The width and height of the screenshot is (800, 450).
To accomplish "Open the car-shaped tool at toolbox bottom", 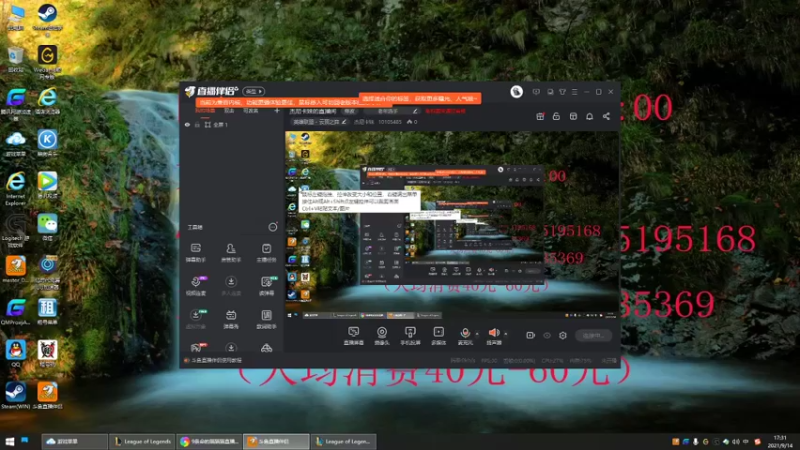I will click(266, 348).
